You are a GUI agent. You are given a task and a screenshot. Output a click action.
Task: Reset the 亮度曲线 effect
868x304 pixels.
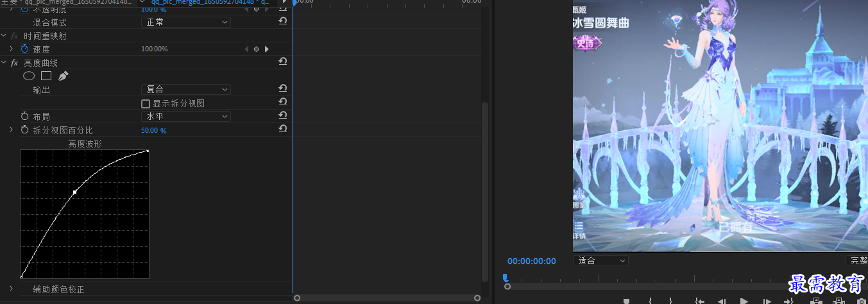click(282, 62)
